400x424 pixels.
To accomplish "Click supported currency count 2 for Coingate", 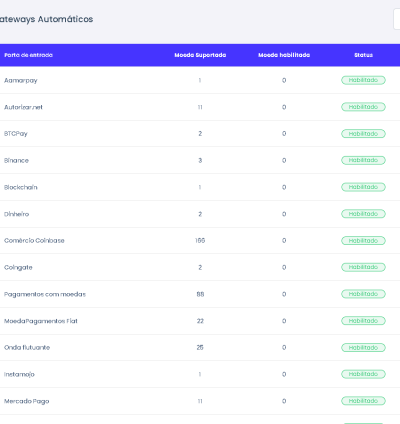I will point(200,267).
